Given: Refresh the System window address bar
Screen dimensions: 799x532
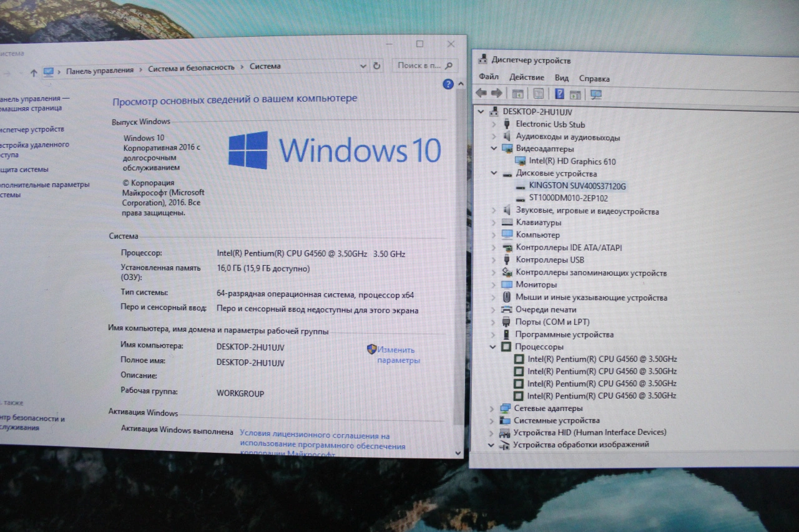Looking at the screenshot, I should click(x=376, y=65).
